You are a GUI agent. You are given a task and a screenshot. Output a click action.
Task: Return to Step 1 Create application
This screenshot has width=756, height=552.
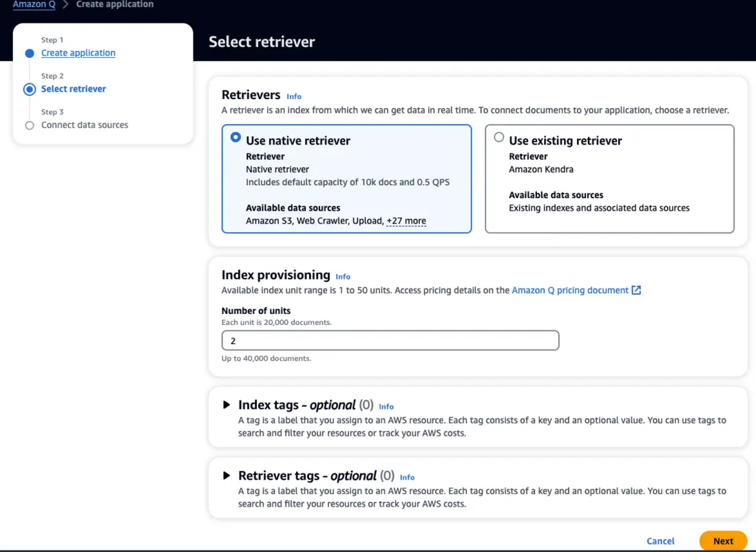pyautogui.click(x=78, y=53)
